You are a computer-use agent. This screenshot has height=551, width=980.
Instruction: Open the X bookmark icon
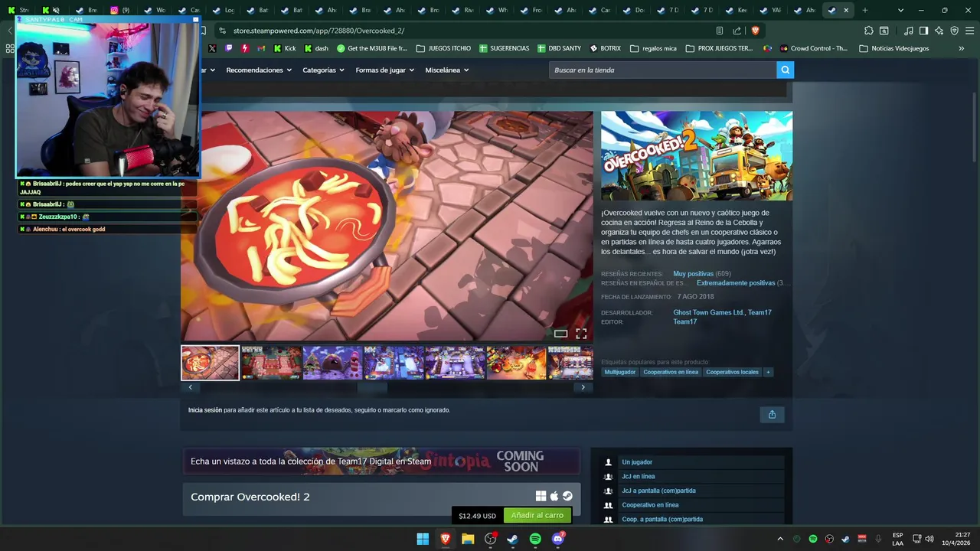212,48
